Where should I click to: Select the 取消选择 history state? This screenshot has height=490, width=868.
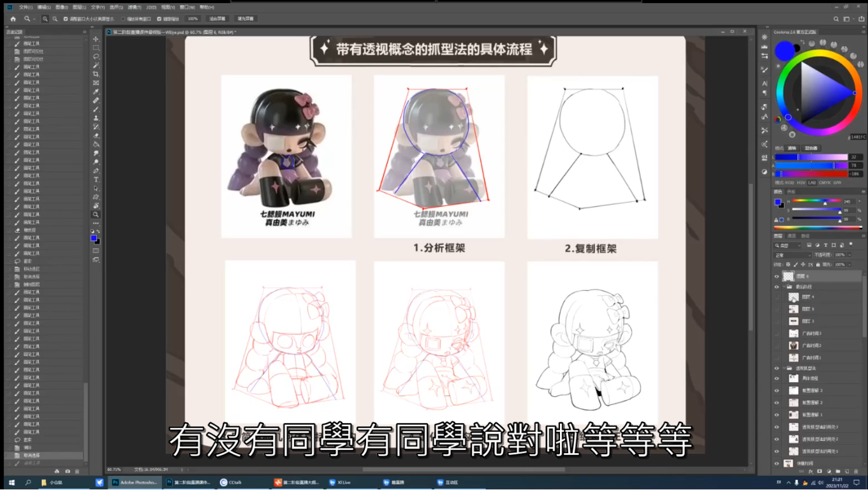click(x=43, y=456)
